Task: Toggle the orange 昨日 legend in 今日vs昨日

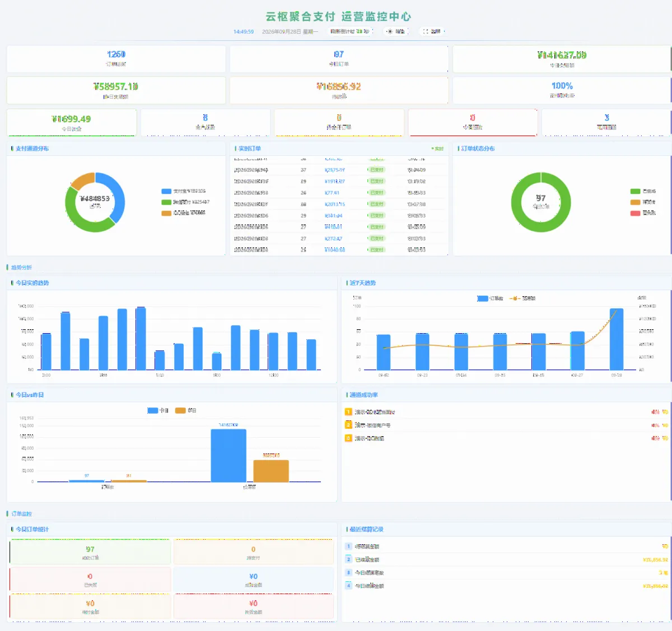Action: [x=186, y=410]
